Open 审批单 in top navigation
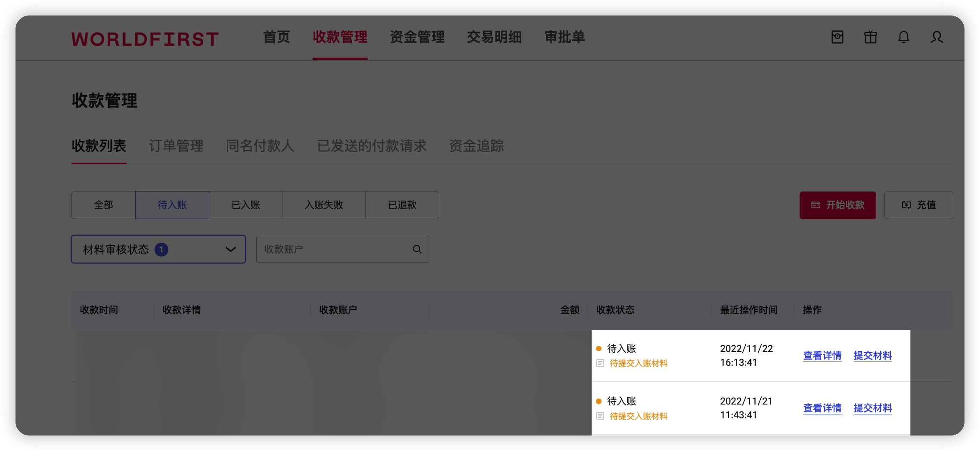This screenshot has width=980, height=451. [x=565, y=37]
